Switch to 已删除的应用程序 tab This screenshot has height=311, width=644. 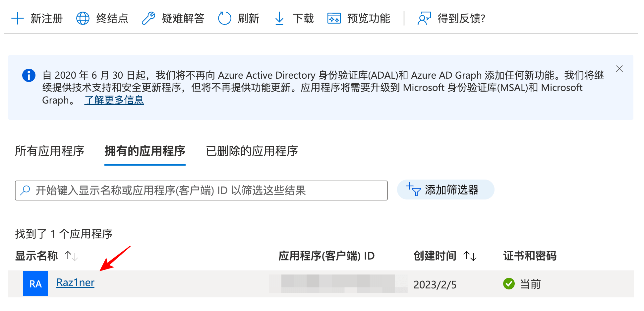[252, 151]
